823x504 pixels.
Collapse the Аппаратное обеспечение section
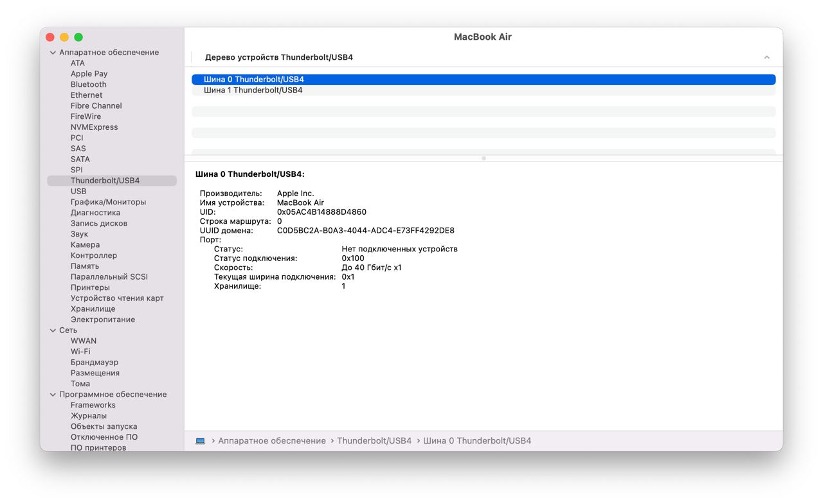click(x=53, y=53)
